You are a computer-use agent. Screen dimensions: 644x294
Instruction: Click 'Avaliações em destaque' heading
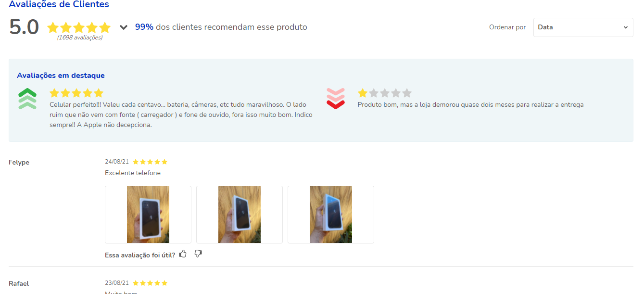pyautogui.click(x=61, y=76)
